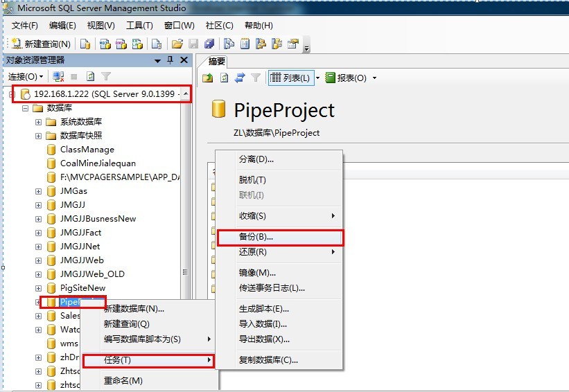Click the Disconnect icon in Object Explorer

click(58, 76)
